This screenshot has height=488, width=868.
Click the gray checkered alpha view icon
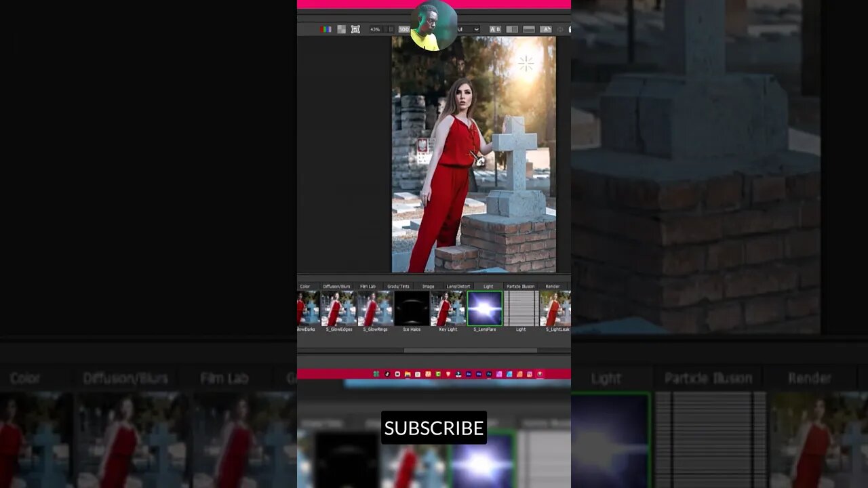pyautogui.click(x=341, y=29)
